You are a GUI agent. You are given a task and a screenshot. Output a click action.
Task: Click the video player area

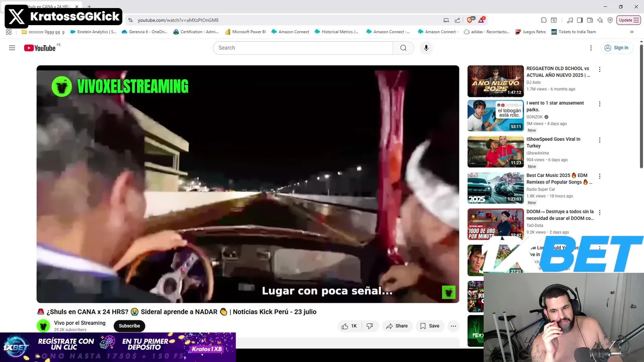coord(248,184)
